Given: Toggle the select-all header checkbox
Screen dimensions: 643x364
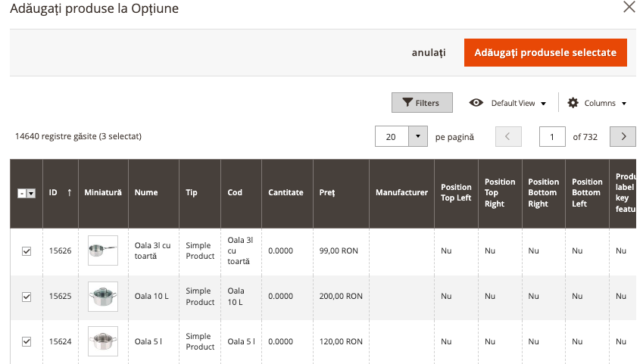Looking at the screenshot, I should tap(22, 193).
